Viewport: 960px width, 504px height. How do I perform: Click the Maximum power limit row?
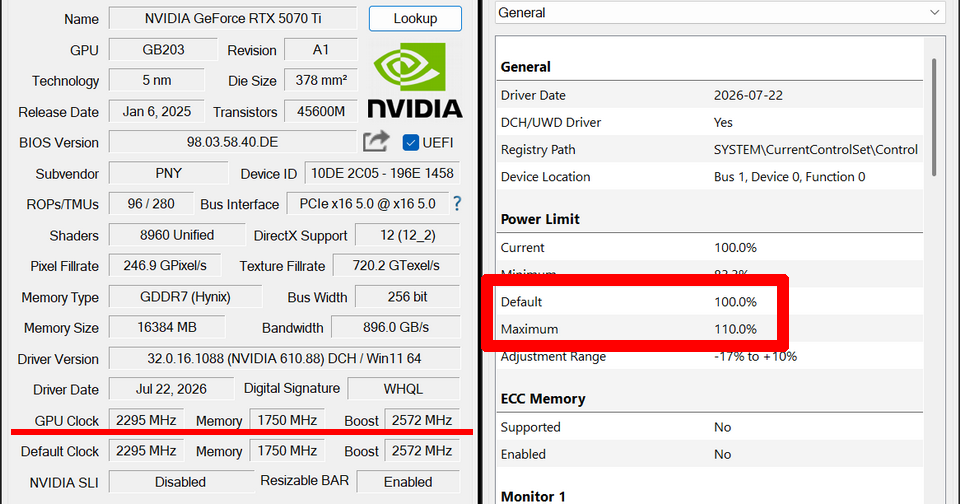click(710, 329)
